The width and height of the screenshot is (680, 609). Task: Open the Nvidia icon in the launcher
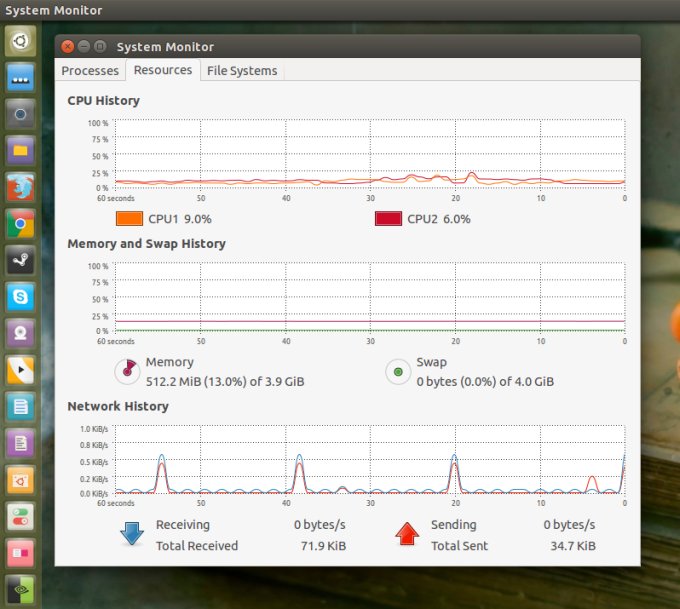click(22, 589)
